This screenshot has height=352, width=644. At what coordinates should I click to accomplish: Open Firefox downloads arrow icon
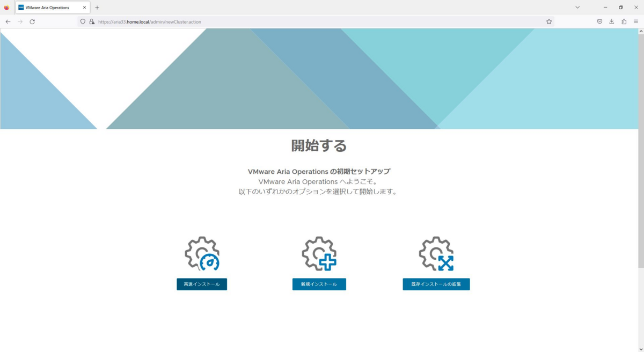pyautogui.click(x=612, y=21)
